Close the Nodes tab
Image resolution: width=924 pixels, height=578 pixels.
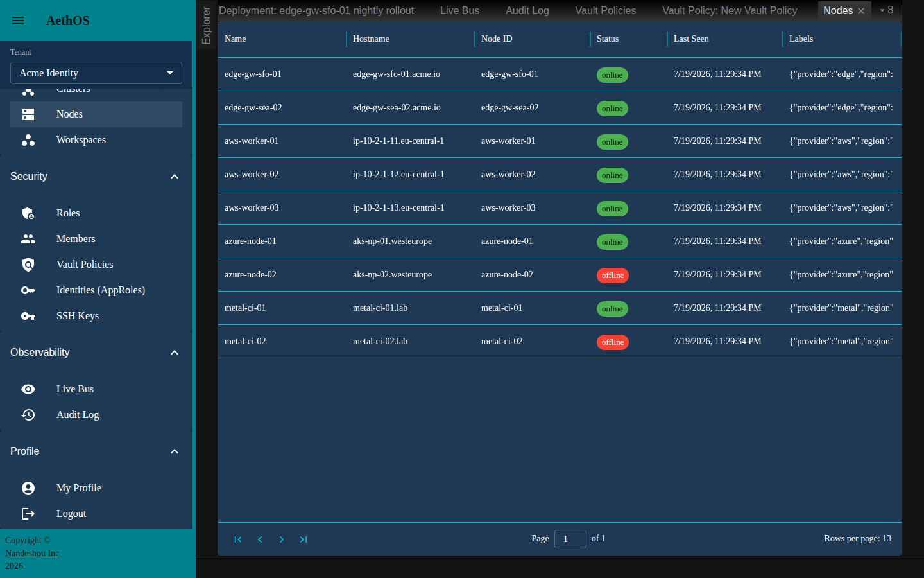coord(861,11)
